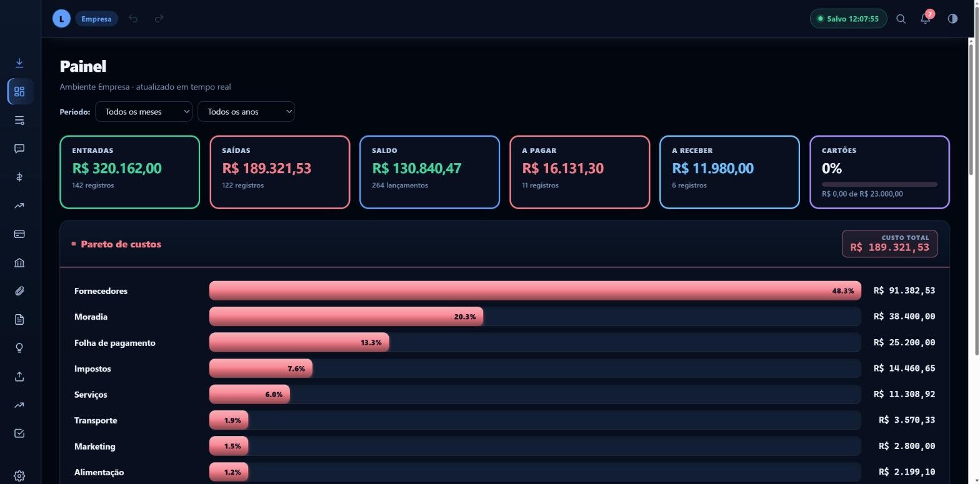The image size is (980, 484).
Task: Click the Saídas summary card
Action: point(280,172)
